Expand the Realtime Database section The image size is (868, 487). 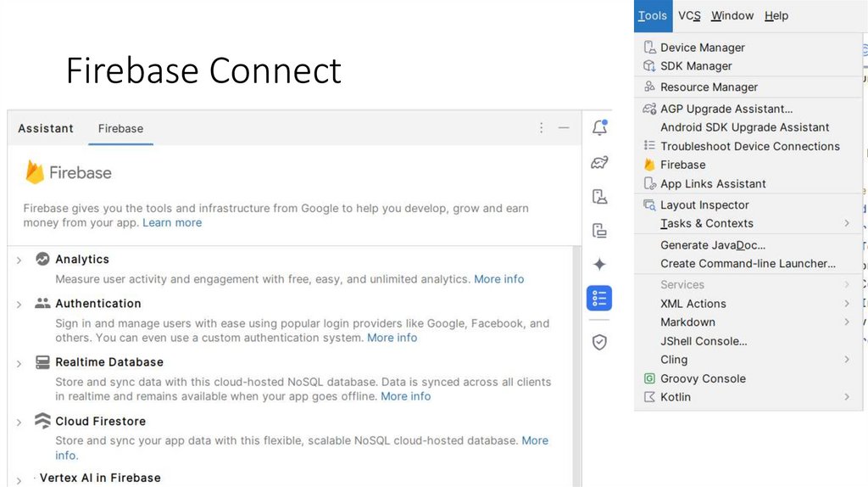pos(19,363)
